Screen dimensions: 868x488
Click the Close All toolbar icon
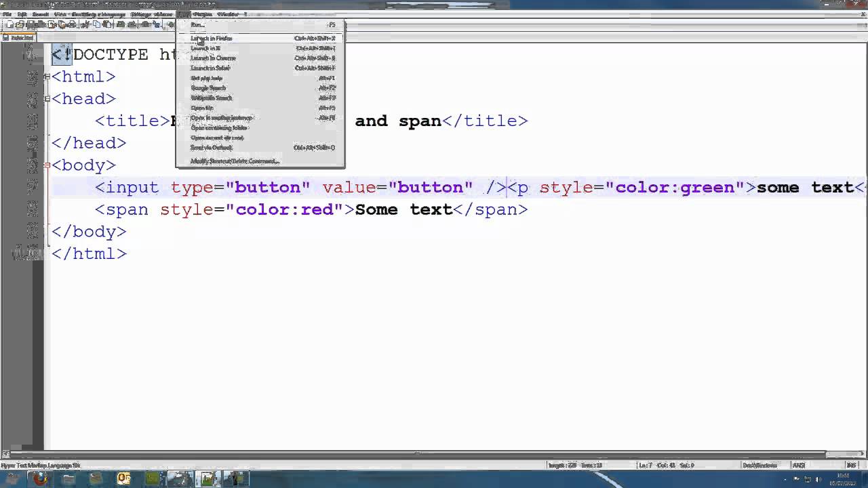pos(61,25)
